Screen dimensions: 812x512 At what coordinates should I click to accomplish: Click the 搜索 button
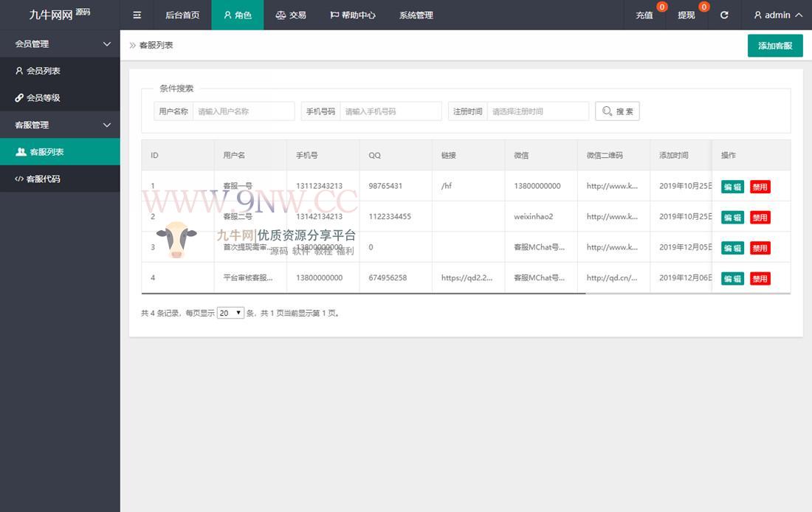(x=617, y=111)
